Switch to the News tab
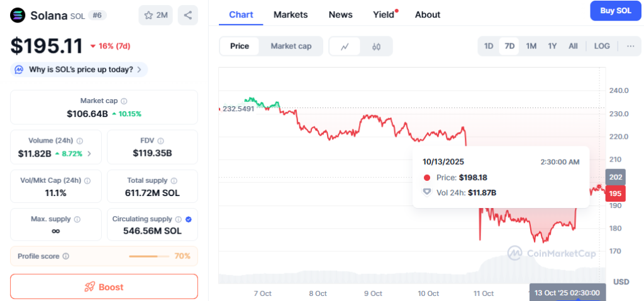Image resolution: width=644 pixels, height=301 pixels. [x=340, y=14]
